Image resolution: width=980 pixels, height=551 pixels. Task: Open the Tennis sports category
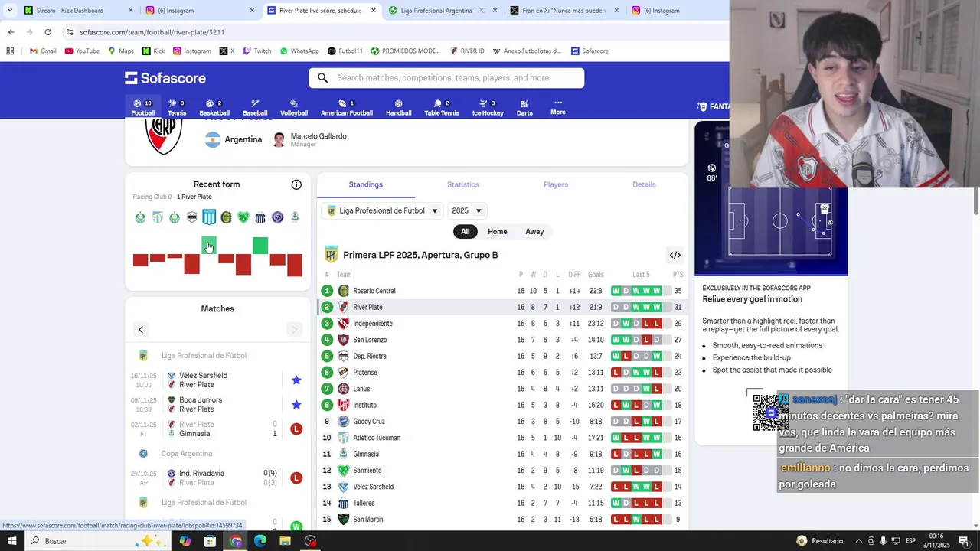pos(177,108)
